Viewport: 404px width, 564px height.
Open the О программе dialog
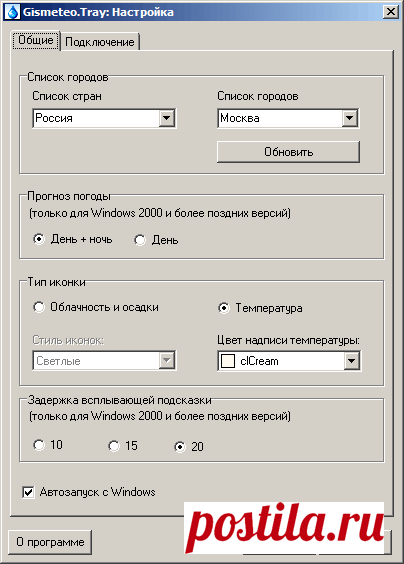pyautogui.click(x=50, y=542)
